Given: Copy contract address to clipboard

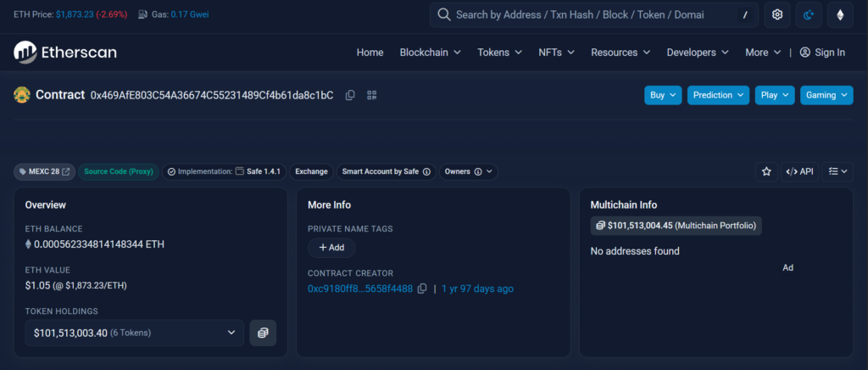Looking at the screenshot, I should click(x=350, y=95).
